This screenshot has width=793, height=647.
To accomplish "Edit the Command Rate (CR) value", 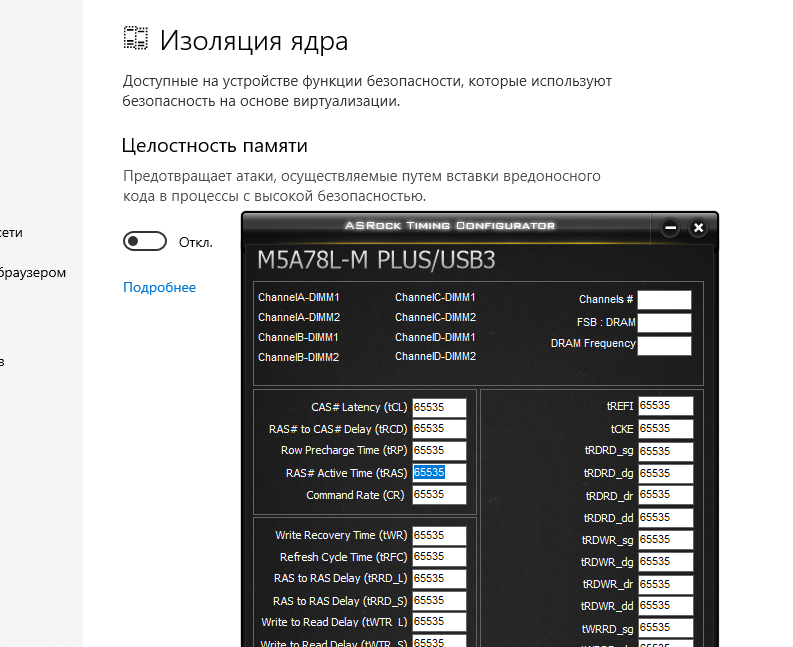I will click(x=439, y=495).
